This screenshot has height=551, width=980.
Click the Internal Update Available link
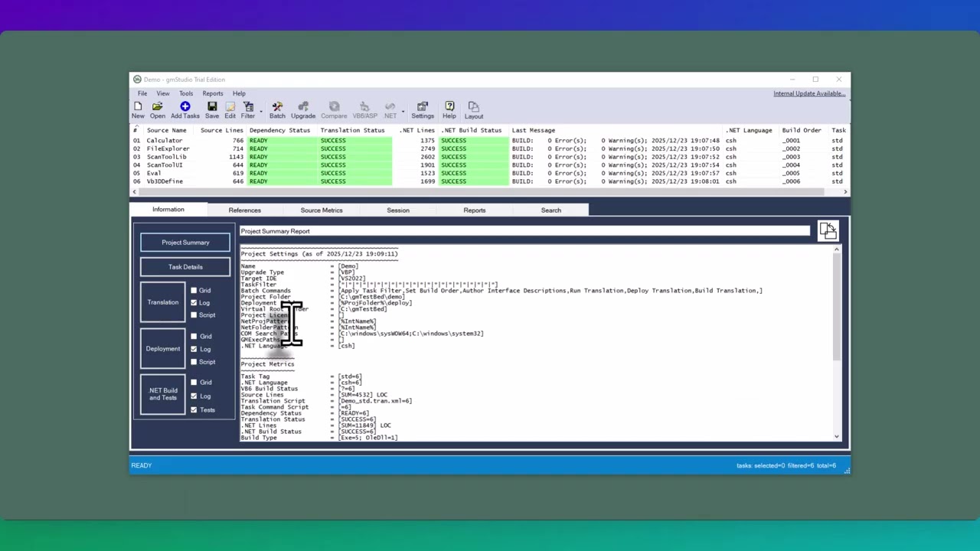pyautogui.click(x=809, y=93)
